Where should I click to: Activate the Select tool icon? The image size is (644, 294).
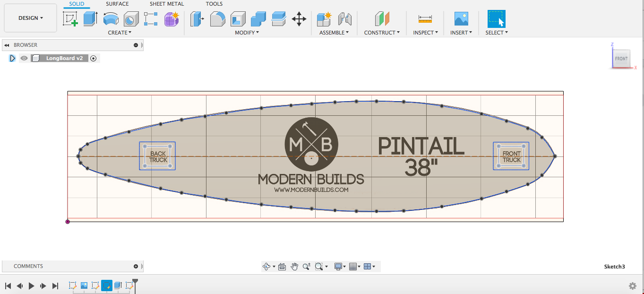coord(497,19)
